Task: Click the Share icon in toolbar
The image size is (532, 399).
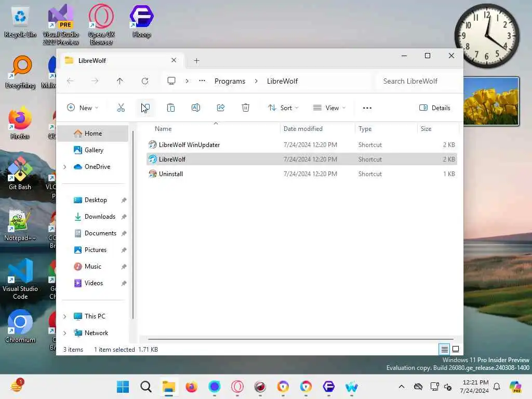Action: pyautogui.click(x=220, y=108)
